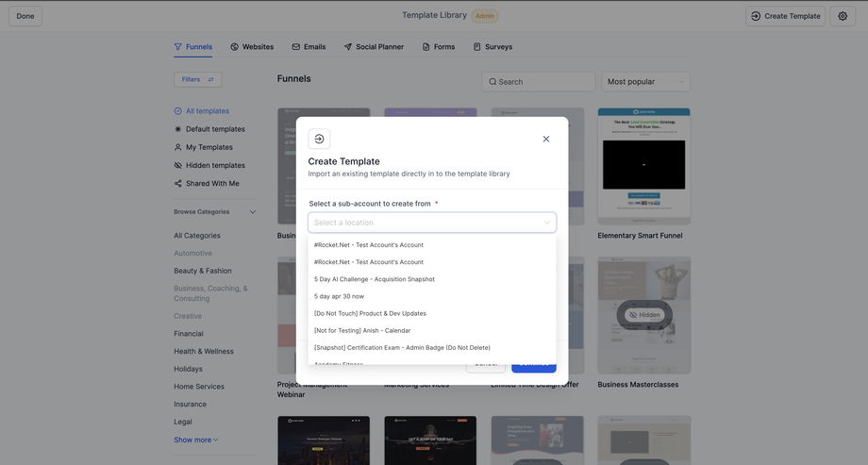Screen dimensions: 868x465
Task: Select 5 Day AI Challenge - Acquisition Snapshot
Action: point(432,279)
